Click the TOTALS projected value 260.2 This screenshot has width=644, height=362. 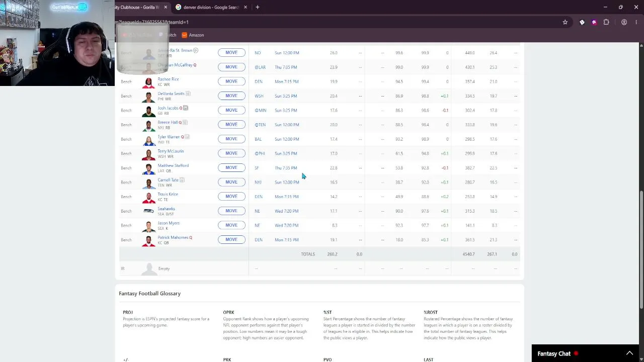coord(332,254)
